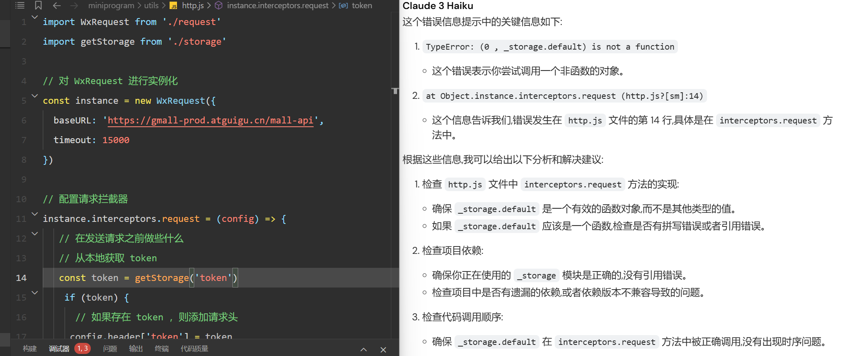The height and width of the screenshot is (356, 868).
Task: Close the bottom debug panel
Action: pyautogui.click(x=383, y=349)
